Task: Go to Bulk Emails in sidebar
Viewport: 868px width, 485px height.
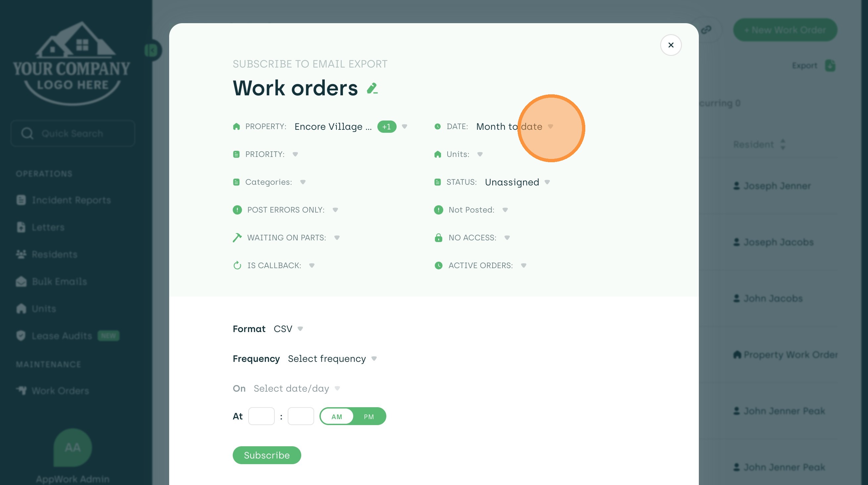Action: coord(59,281)
